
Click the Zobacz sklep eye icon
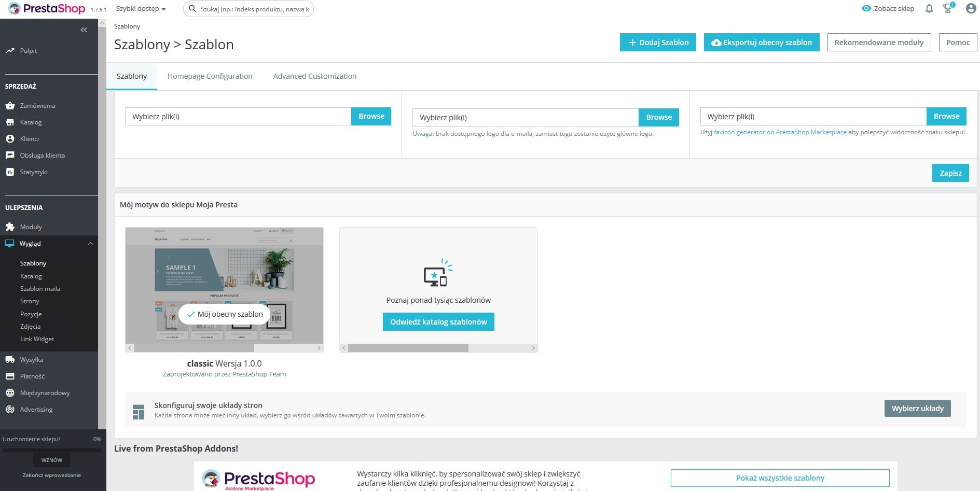866,8
